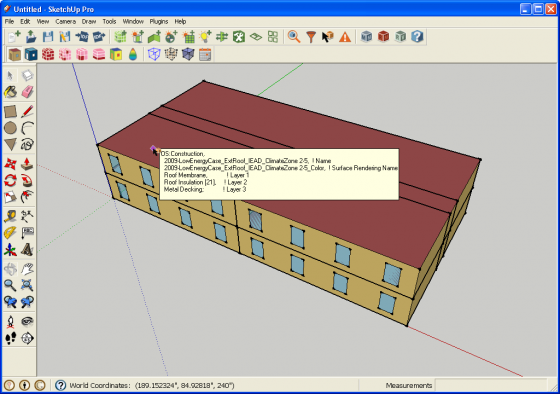Select the pink Eraser tool
This screenshot has height=394, width=560.
pyautogui.click(x=27, y=92)
